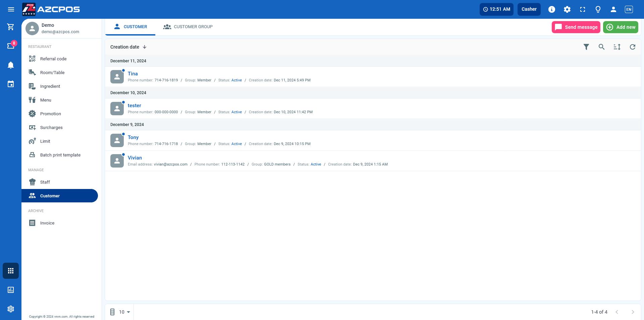
Task: Click Vivian's avatar icon
Action: (x=117, y=161)
